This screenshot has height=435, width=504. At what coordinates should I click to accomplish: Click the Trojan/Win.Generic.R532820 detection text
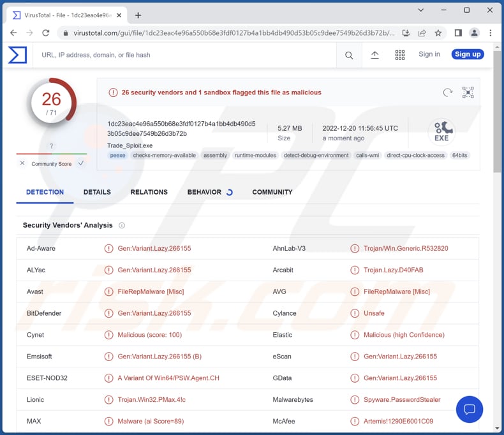pos(406,248)
